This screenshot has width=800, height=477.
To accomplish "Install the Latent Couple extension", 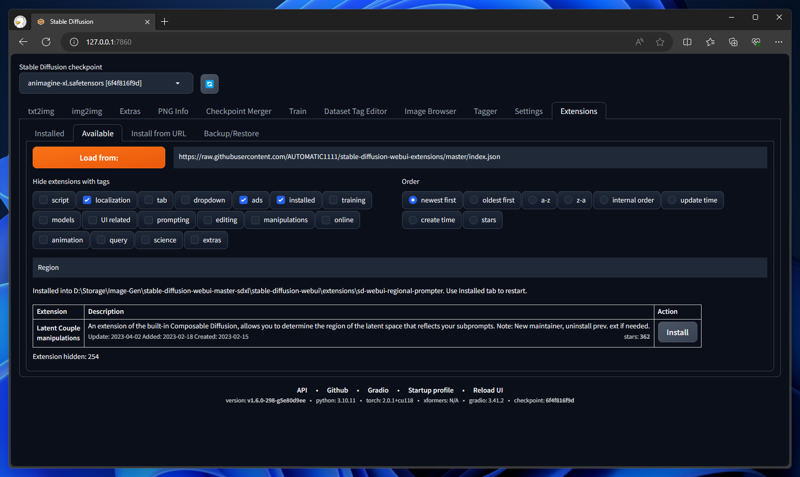I will click(x=677, y=333).
